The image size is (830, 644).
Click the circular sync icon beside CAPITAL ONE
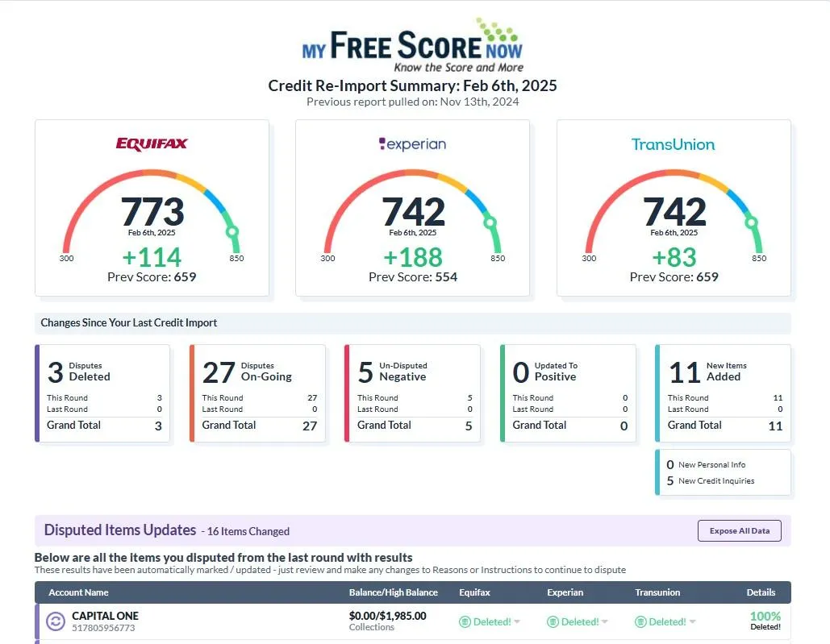pyautogui.click(x=56, y=621)
